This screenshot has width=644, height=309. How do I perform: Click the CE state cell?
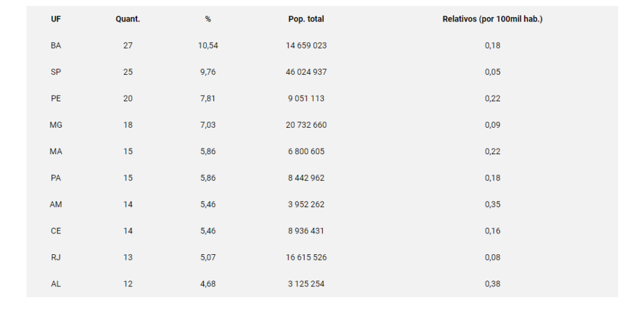pyautogui.click(x=56, y=231)
